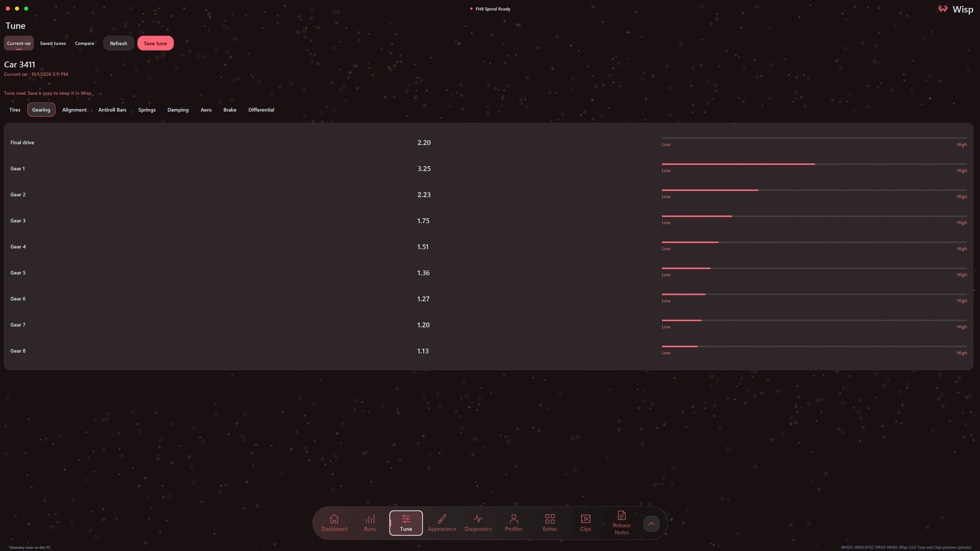Open the Clips video icon

(585, 519)
